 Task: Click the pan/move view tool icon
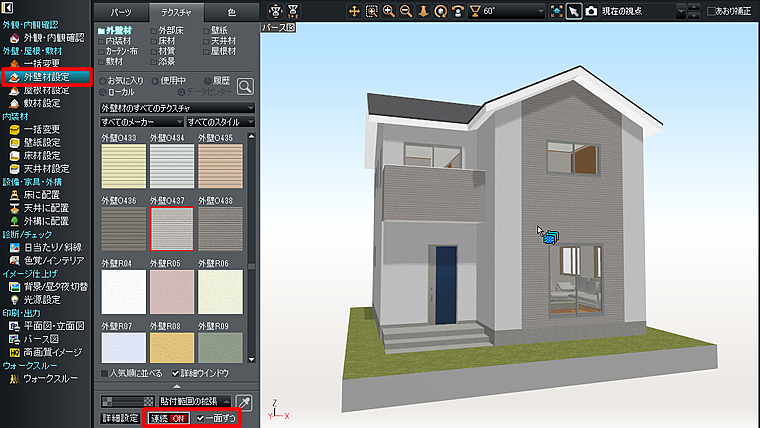(x=355, y=11)
